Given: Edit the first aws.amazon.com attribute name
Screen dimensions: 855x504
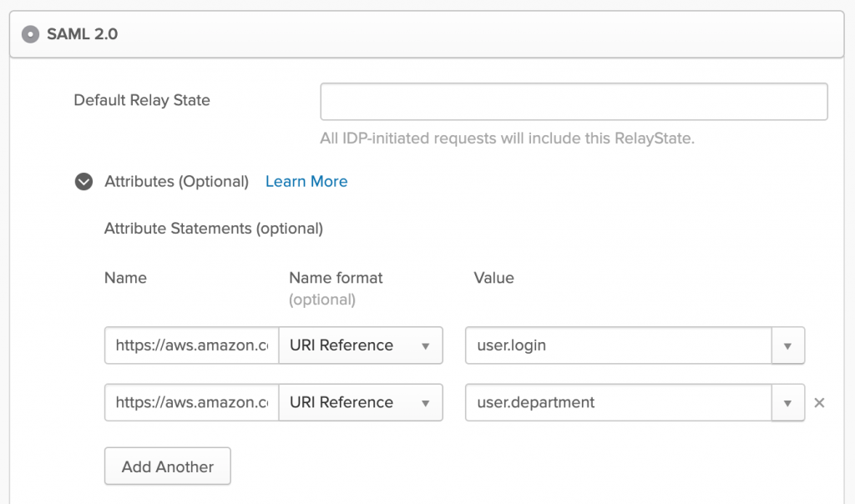Looking at the screenshot, I should click(x=190, y=345).
